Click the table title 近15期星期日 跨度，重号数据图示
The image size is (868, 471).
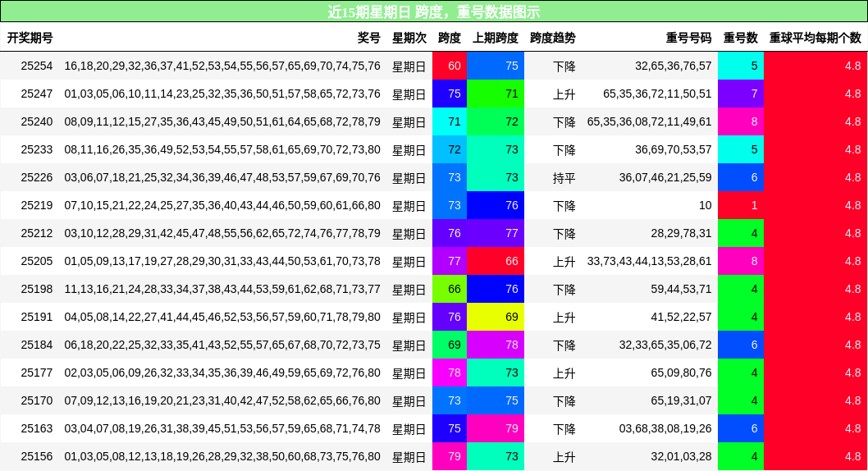[x=434, y=11]
